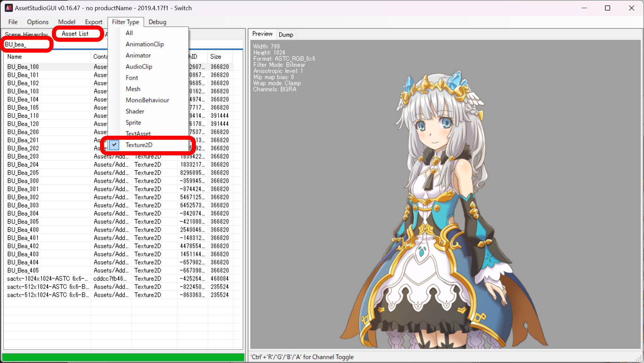Click the character texture preview image
The height and width of the screenshot is (363, 644).
(444, 210)
